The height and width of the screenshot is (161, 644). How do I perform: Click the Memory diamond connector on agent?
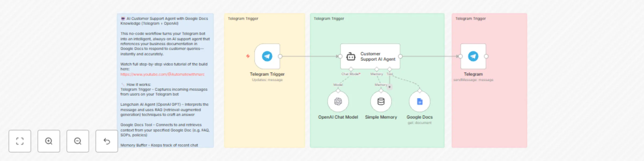(x=377, y=69)
